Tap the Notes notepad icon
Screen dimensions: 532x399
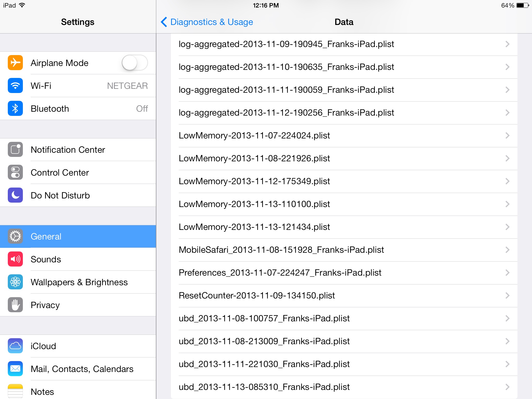point(15,391)
